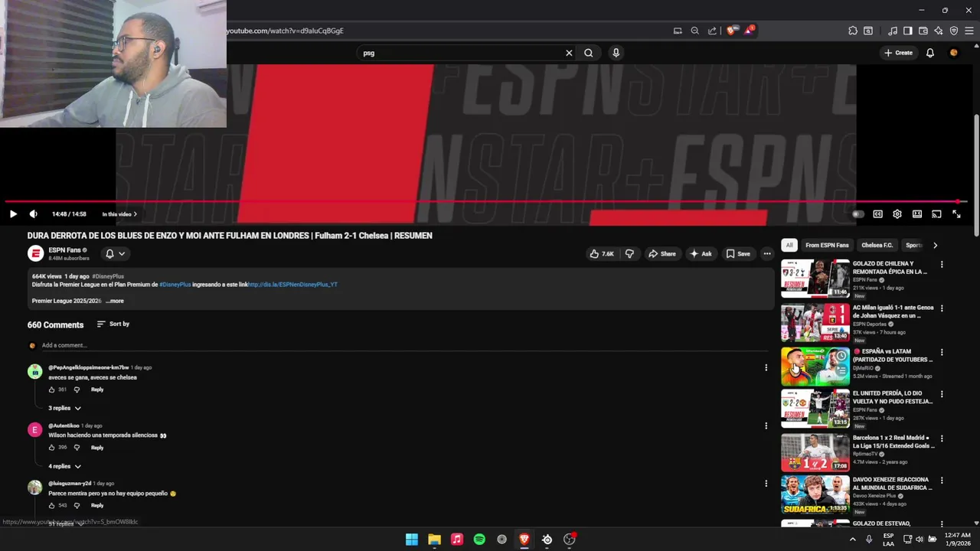Like the 'aveces se gana' comment
980x551 pixels.
click(x=52, y=390)
